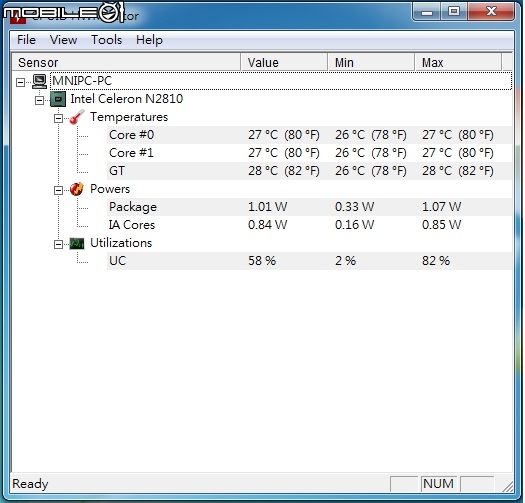Image resolution: width=525 pixels, height=503 pixels.
Task: Click the Utilizations graph icon
Action: click(77, 243)
